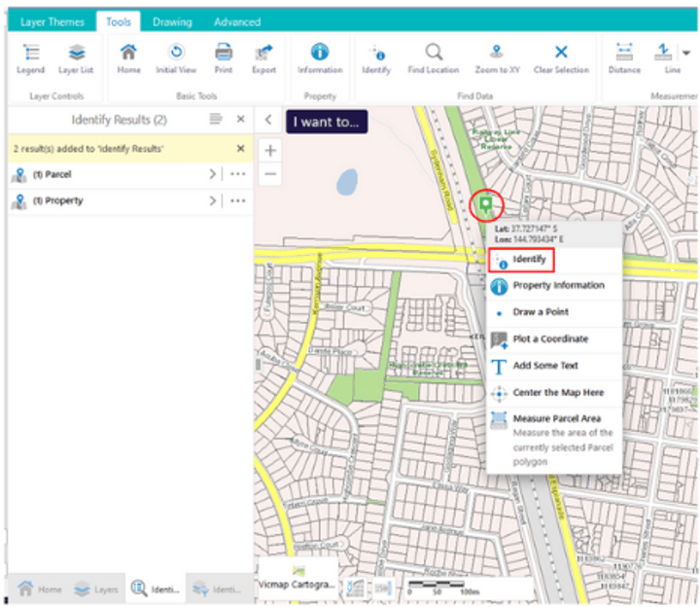Viewport: 700px width, 607px height.
Task: Dismiss the results added notification
Action: [x=240, y=148]
